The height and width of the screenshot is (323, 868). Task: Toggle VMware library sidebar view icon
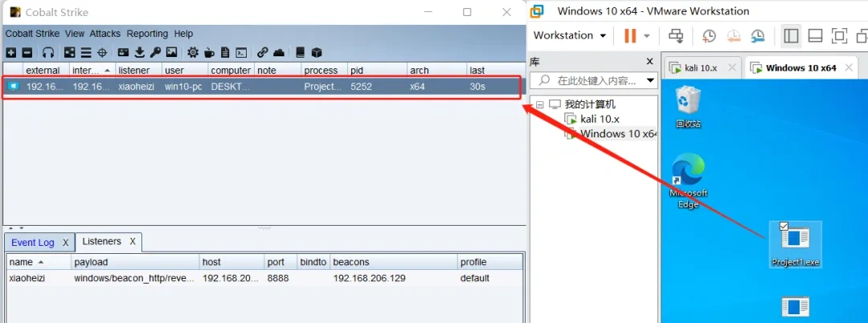791,35
